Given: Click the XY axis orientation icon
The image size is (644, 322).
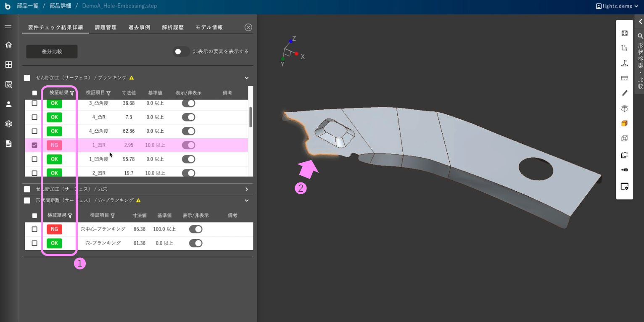Looking at the screenshot, I should coord(625,48).
